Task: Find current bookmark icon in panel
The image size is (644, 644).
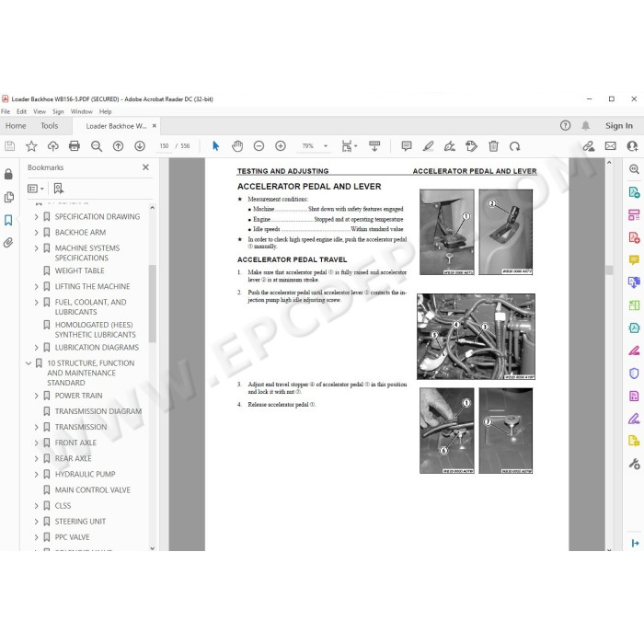Action: [59, 189]
